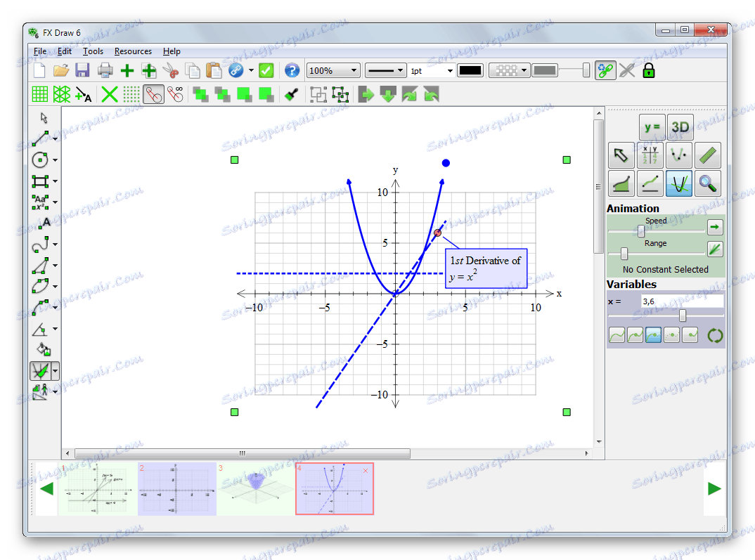Click the y= function entry button
The height and width of the screenshot is (560, 755).
click(x=652, y=127)
